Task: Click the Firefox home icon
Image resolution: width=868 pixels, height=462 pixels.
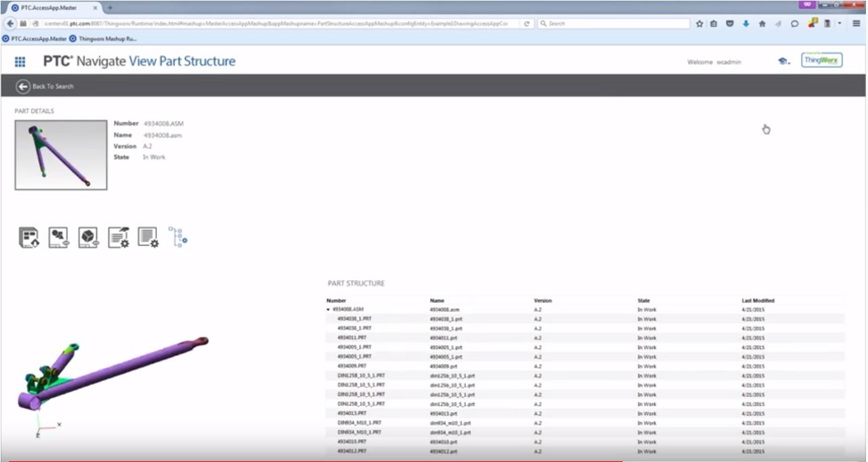Action: point(762,24)
